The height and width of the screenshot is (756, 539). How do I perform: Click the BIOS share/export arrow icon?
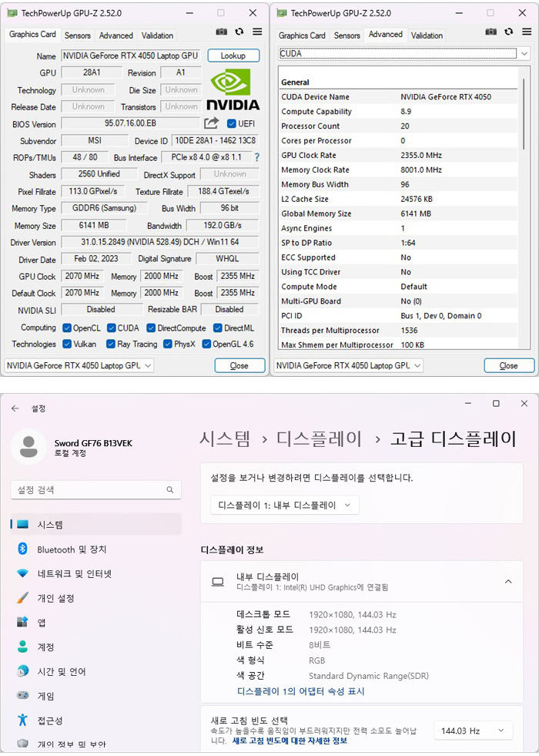click(211, 123)
